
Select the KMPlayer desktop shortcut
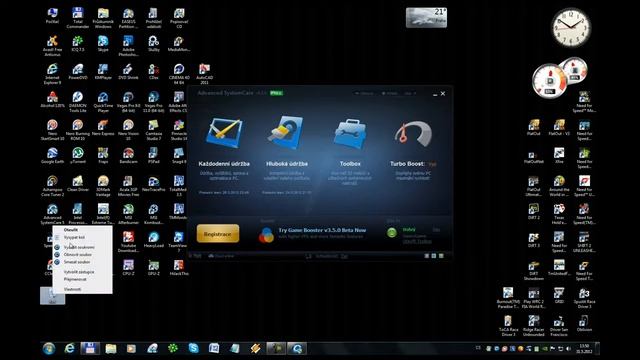point(103,72)
